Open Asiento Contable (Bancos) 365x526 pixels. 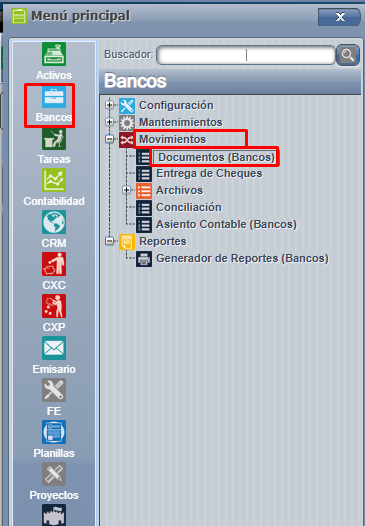pyautogui.click(x=226, y=224)
